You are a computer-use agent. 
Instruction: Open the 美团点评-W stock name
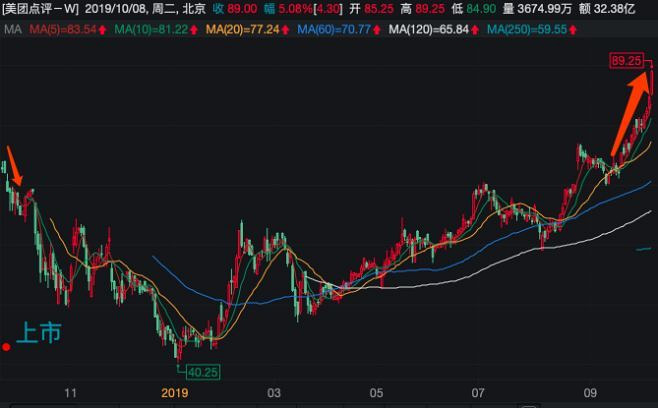[x=40, y=8]
